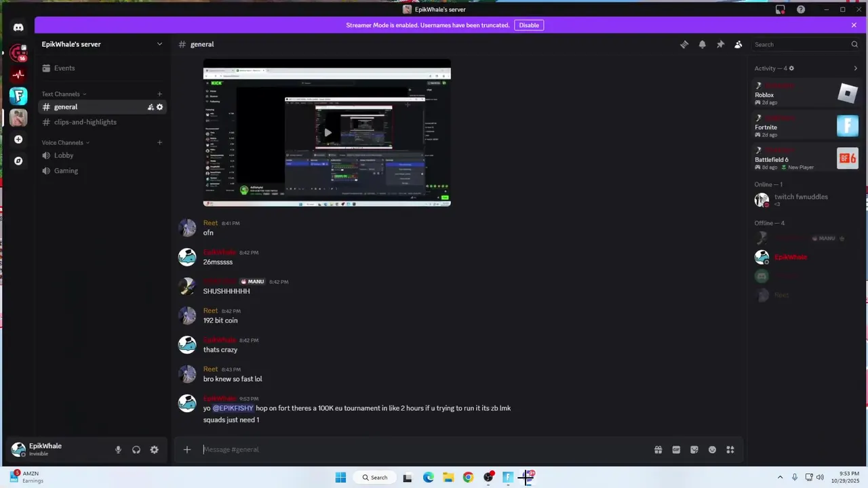Open the Threads icon in channel header
Image resolution: width=868 pixels, height=488 pixels.
684,44
